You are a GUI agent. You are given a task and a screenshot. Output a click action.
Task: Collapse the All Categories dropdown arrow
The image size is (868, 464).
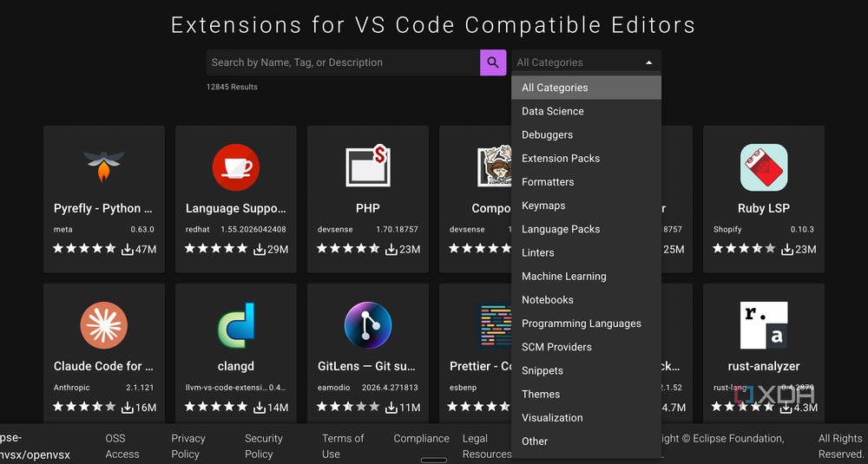point(648,62)
